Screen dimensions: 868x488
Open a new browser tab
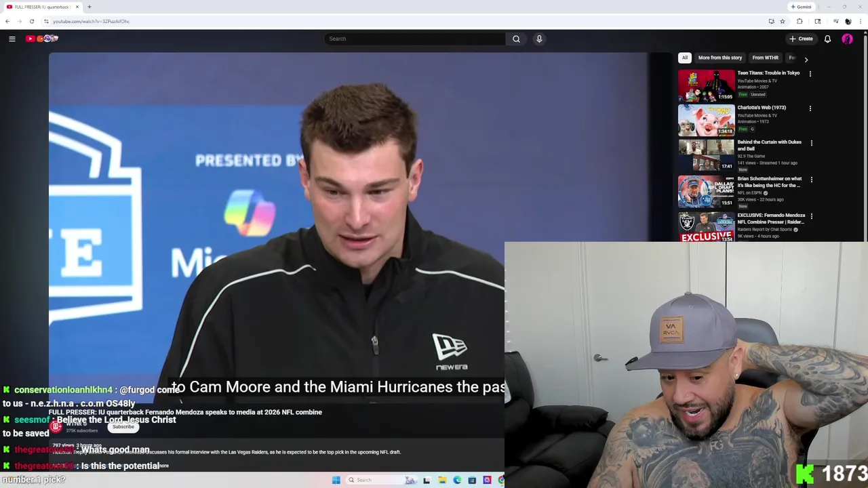(89, 7)
